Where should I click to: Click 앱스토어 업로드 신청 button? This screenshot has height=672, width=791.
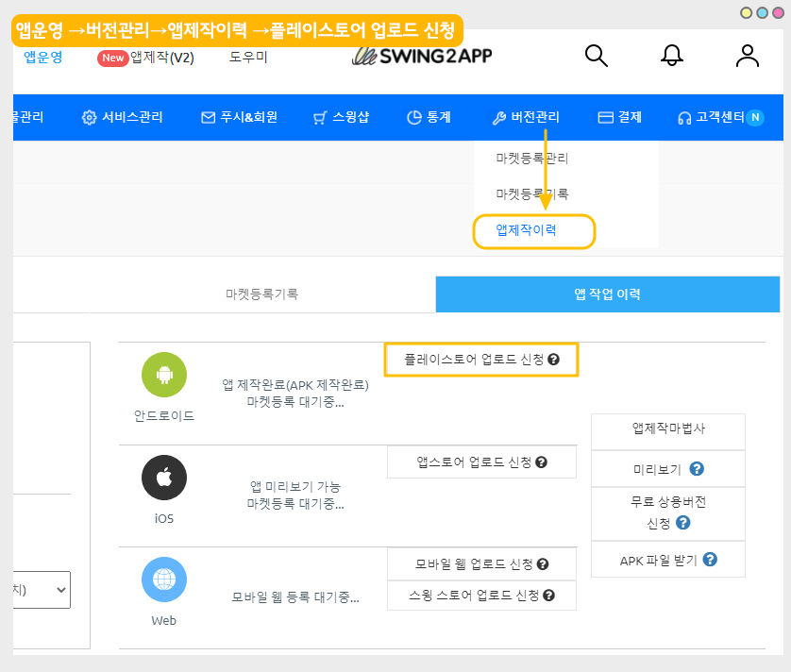tap(481, 462)
